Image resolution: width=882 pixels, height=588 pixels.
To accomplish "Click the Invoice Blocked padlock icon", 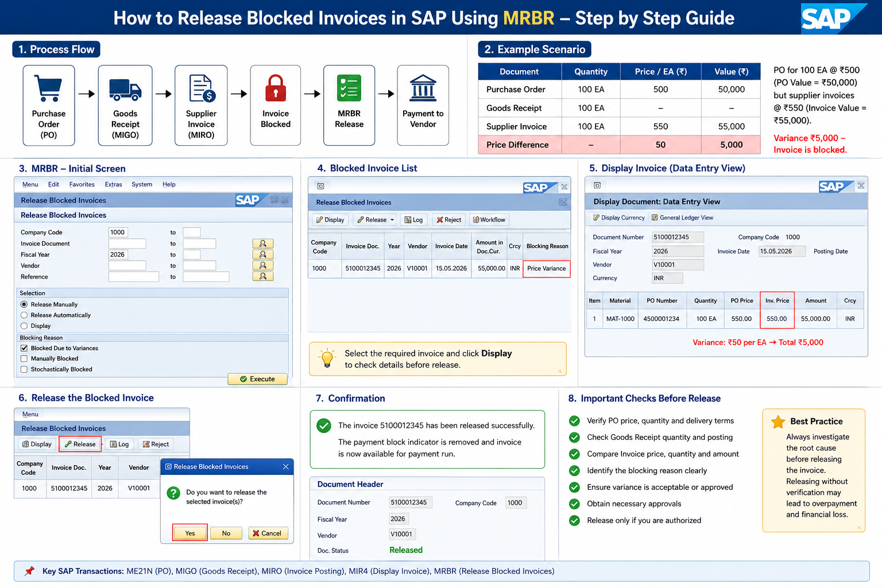I will (x=276, y=88).
